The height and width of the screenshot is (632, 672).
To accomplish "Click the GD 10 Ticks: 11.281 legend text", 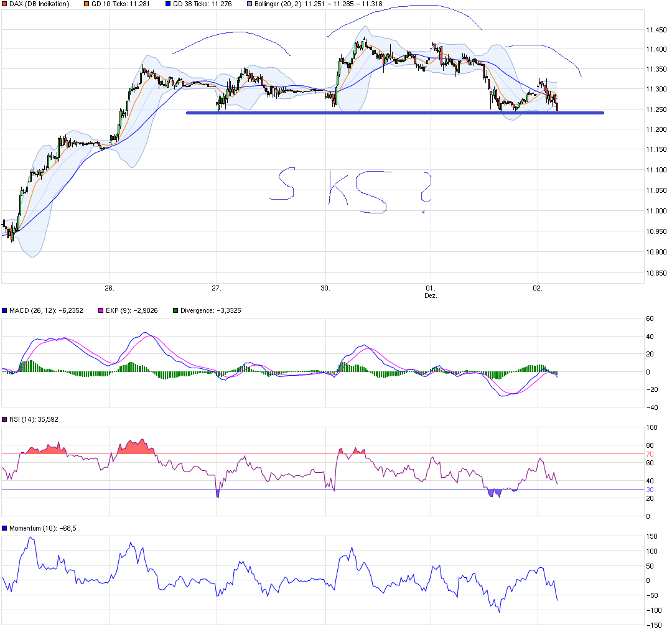I will (122, 4).
